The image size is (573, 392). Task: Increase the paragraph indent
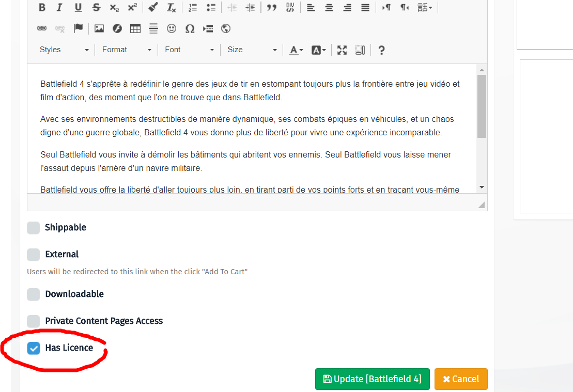pyautogui.click(x=250, y=7)
